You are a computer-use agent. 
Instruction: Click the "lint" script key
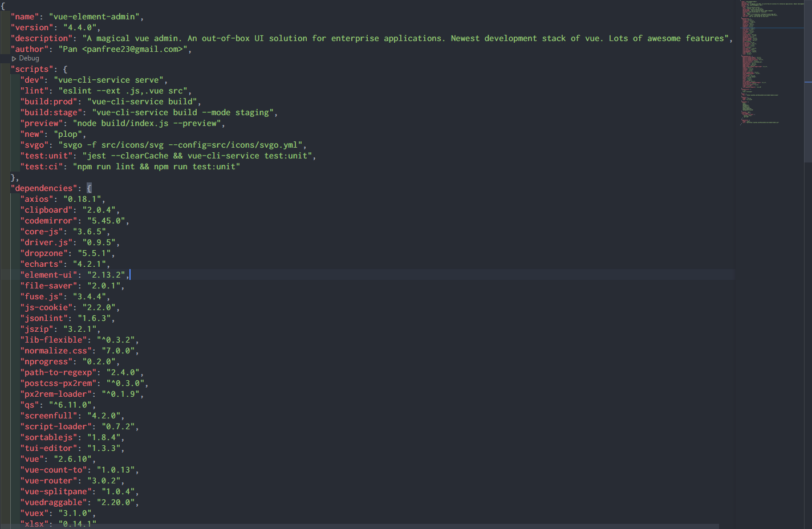[x=34, y=91]
